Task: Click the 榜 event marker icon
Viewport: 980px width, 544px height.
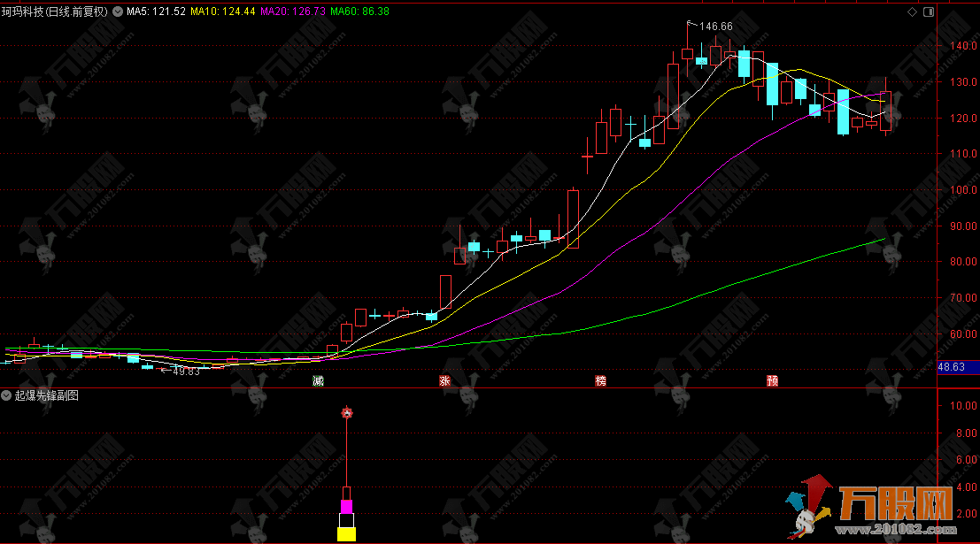Action: [x=601, y=381]
